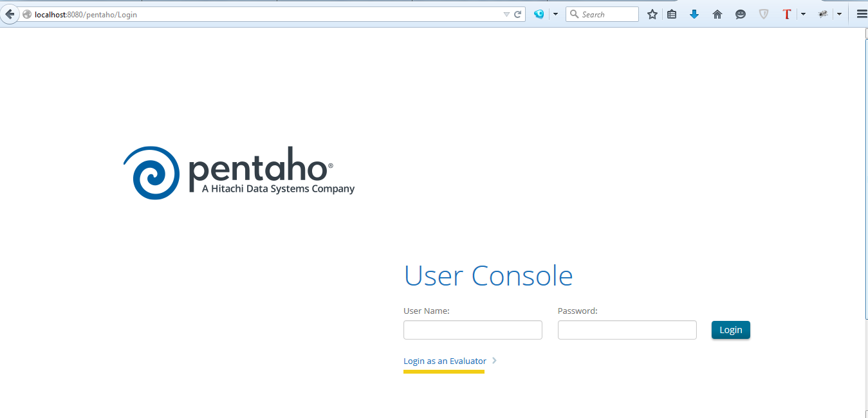This screenshot has height=418, width=868.
Task: Open the Downloads arrow icon
Action: (x=694, y=14)
